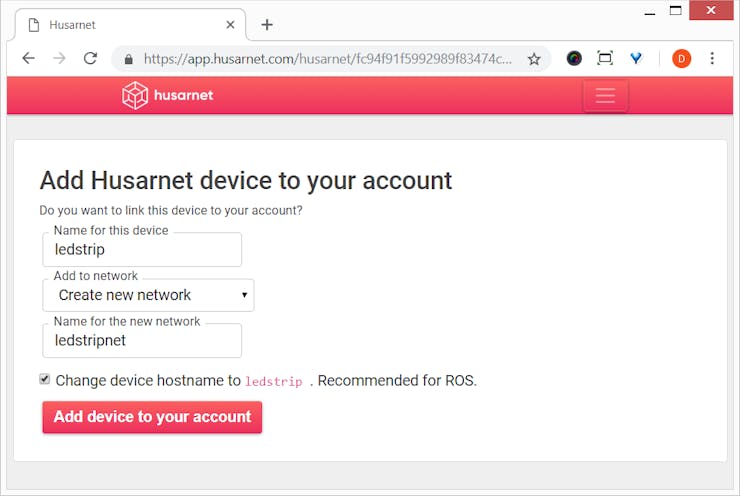
Task: Open the hamburger navigation menu
Action: (x=605, y=96)
